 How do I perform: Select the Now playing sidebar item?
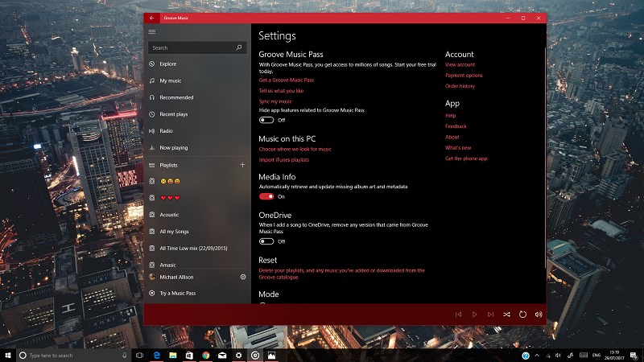(x=173, y=148)
